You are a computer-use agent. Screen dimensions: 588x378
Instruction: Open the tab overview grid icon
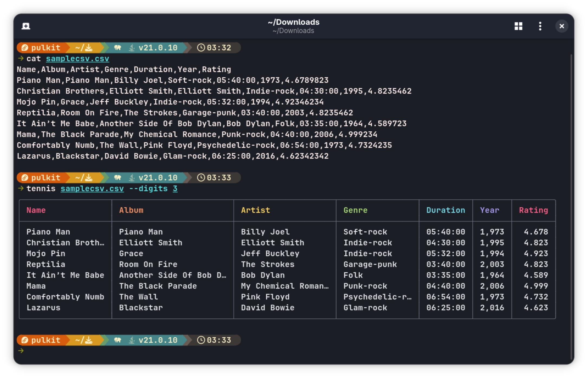518,26
